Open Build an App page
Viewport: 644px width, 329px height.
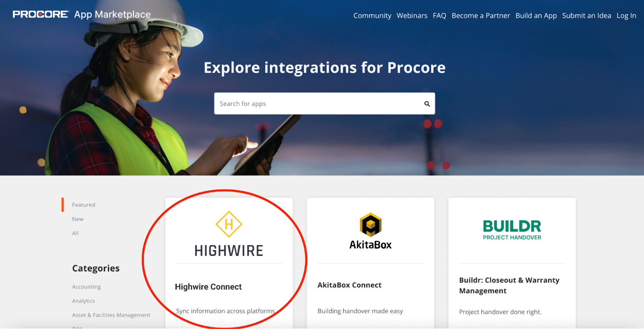point(536,16)
